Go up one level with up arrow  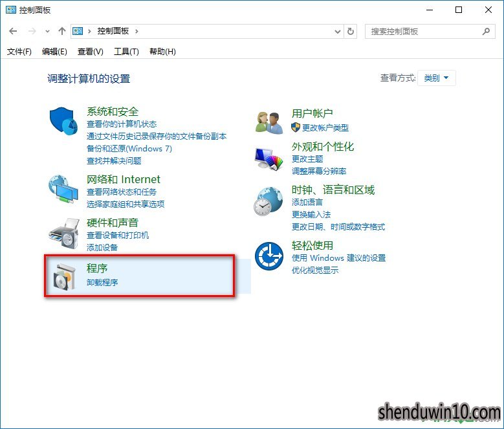(x=61, y=31)
